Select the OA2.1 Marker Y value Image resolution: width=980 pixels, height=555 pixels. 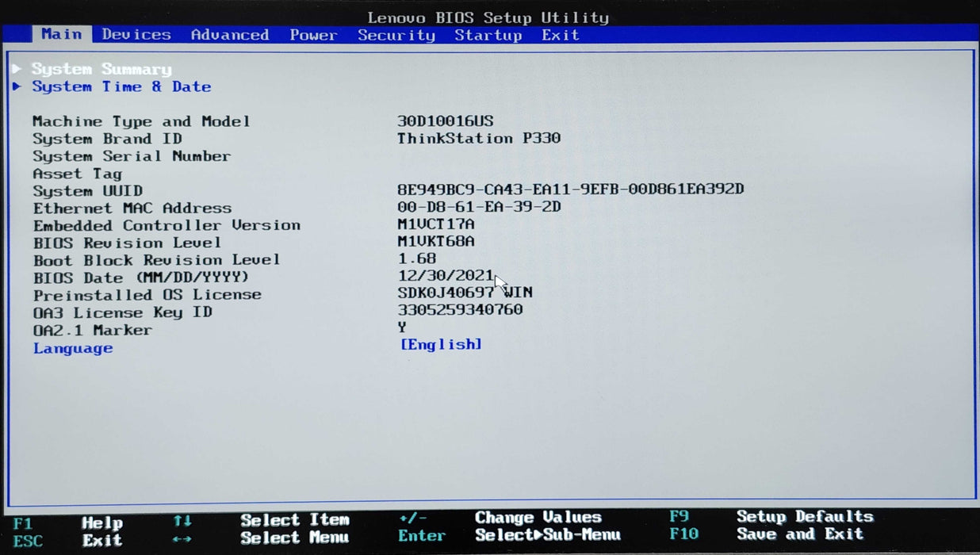pyautogui.click(x=402, y=327)
